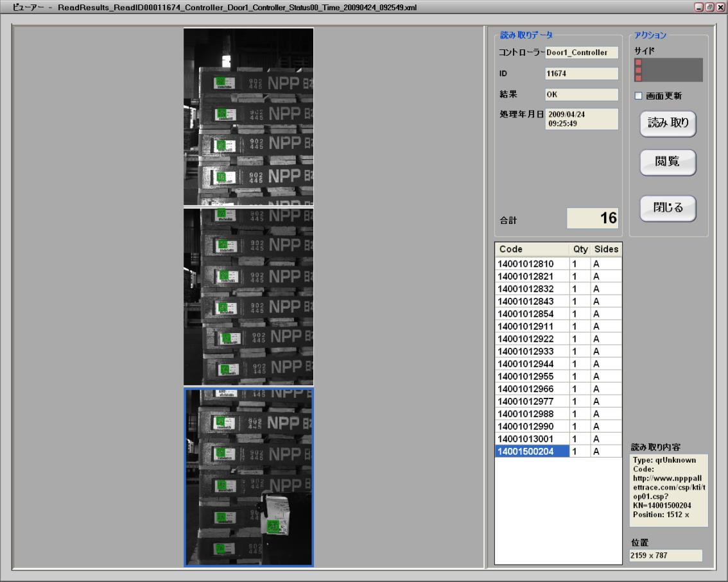
Task: Click the 閲覧 (Browse) button
Action: click(x=668, y=162)
